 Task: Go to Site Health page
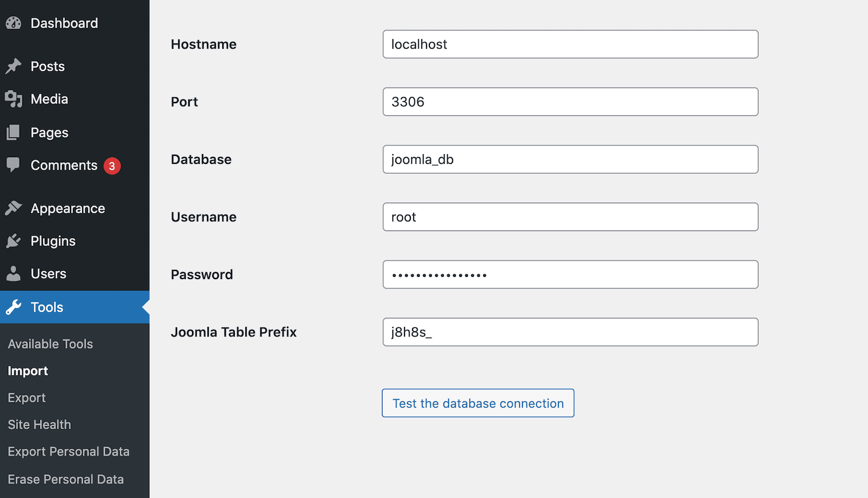tap(39, 424)
